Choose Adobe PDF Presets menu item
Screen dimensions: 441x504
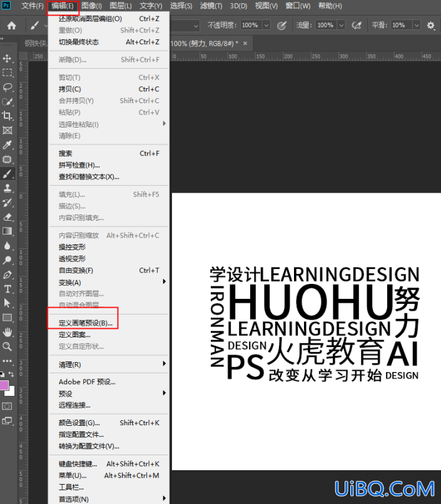[x=109, y=382]
